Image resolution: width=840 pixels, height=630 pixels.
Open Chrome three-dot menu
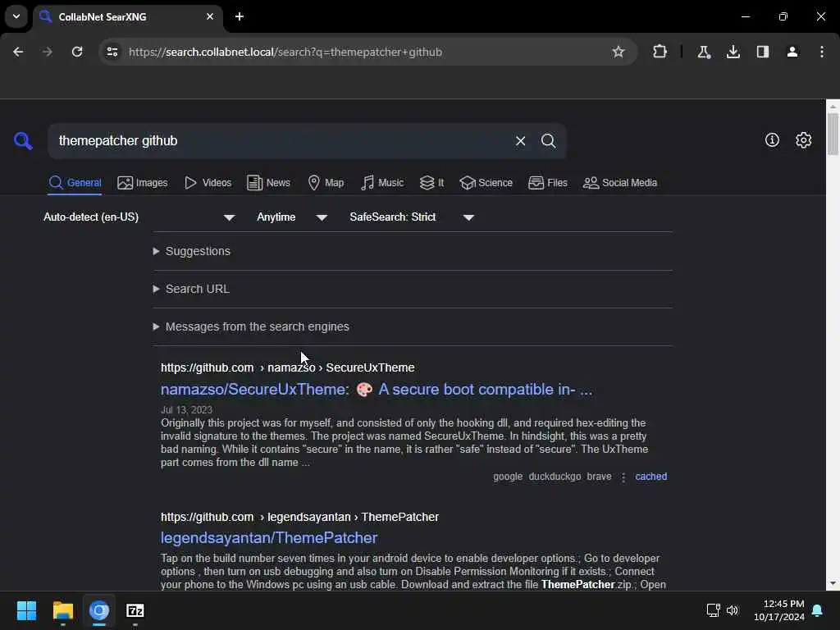click(822, 52)
